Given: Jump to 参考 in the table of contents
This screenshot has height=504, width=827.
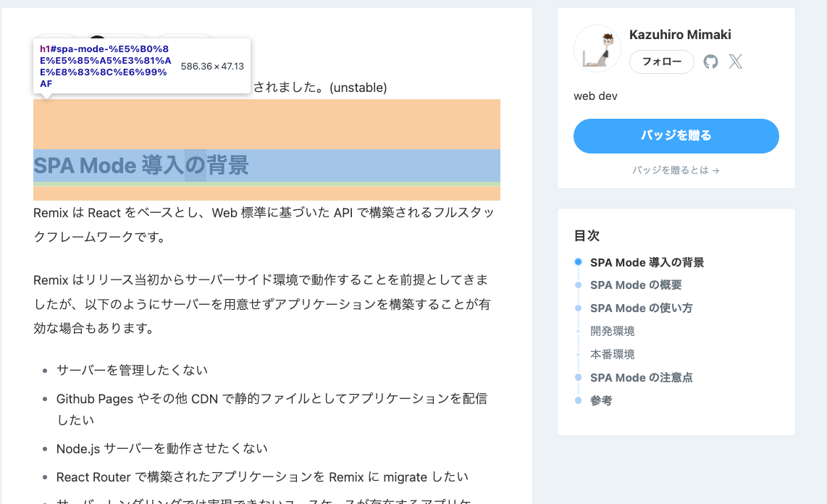Looking at the screenshot, I should pyautogui.click(x=601, y=400).
